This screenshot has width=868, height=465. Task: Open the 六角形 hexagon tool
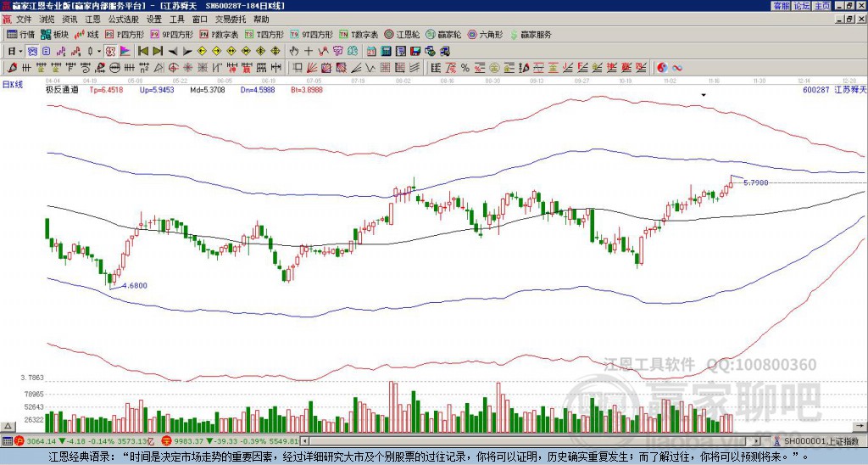[485, 34]
